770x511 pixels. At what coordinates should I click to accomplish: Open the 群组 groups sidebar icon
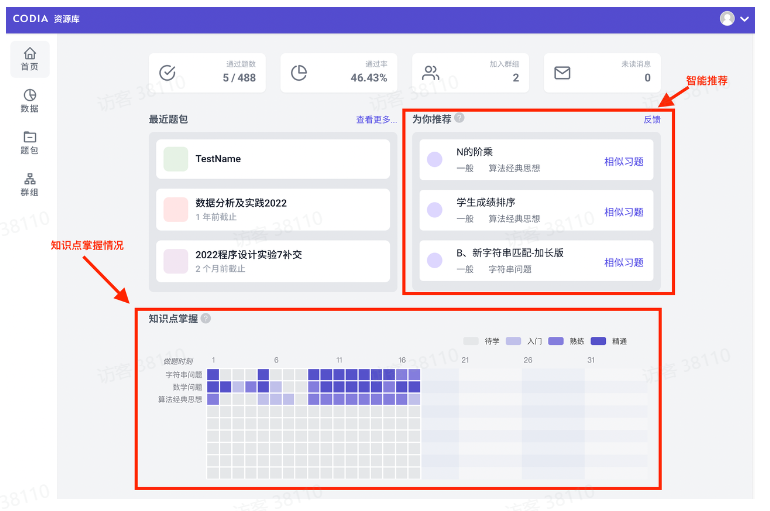tap(29, 184)
